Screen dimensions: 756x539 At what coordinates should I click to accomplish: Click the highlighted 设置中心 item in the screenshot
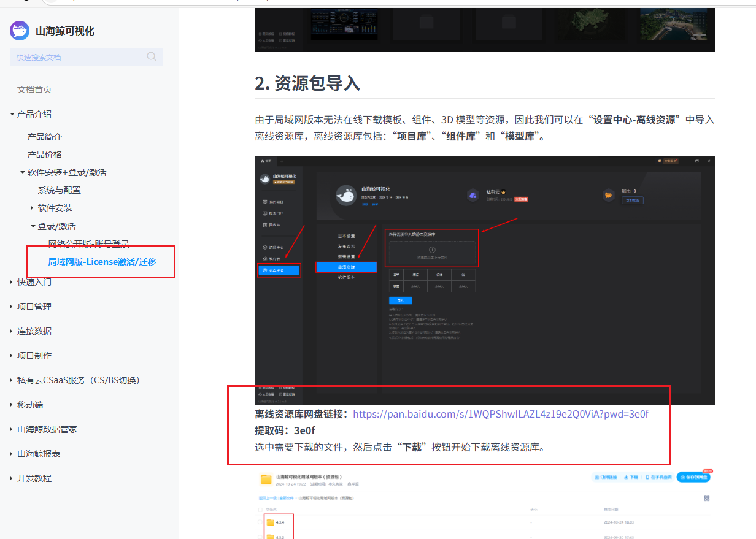tap(279, 270)
